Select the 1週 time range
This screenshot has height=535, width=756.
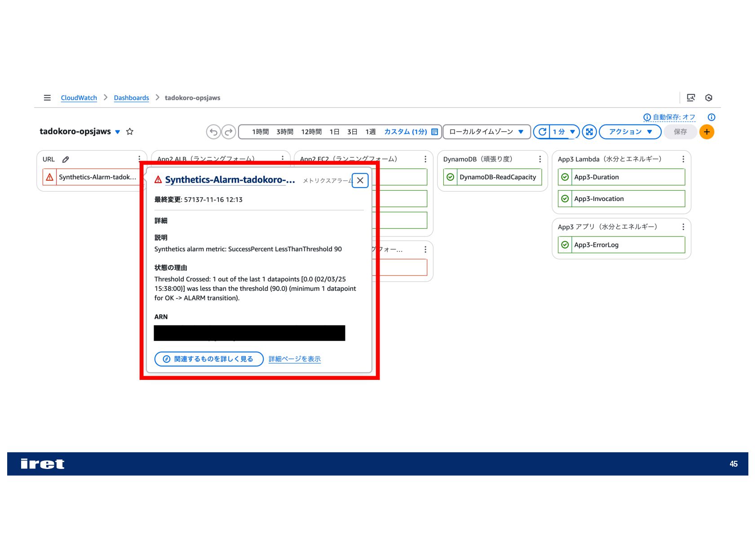(370, 132)
